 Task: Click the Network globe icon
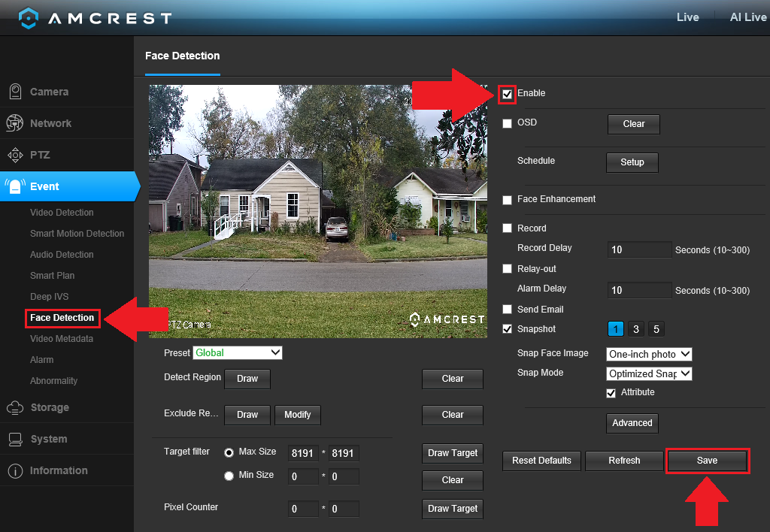15,123
